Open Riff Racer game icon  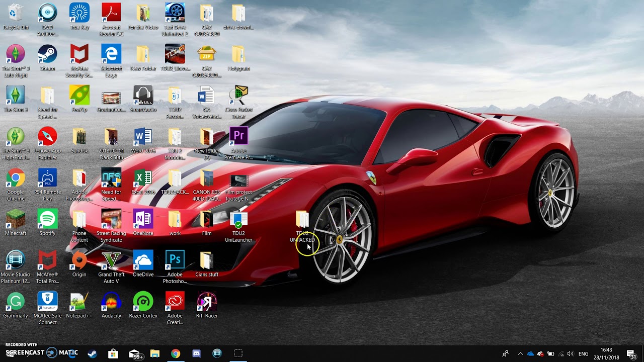tap(207, 305)
